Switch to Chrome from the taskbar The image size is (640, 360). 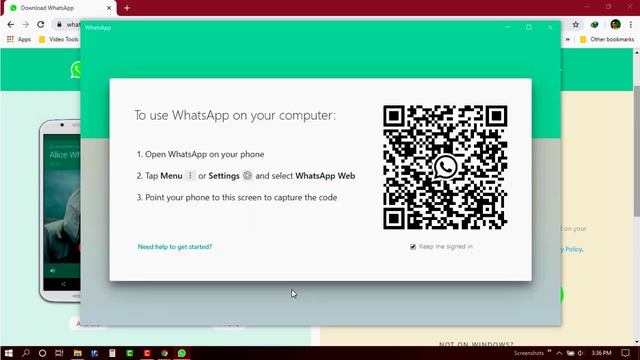coord(164,353)
